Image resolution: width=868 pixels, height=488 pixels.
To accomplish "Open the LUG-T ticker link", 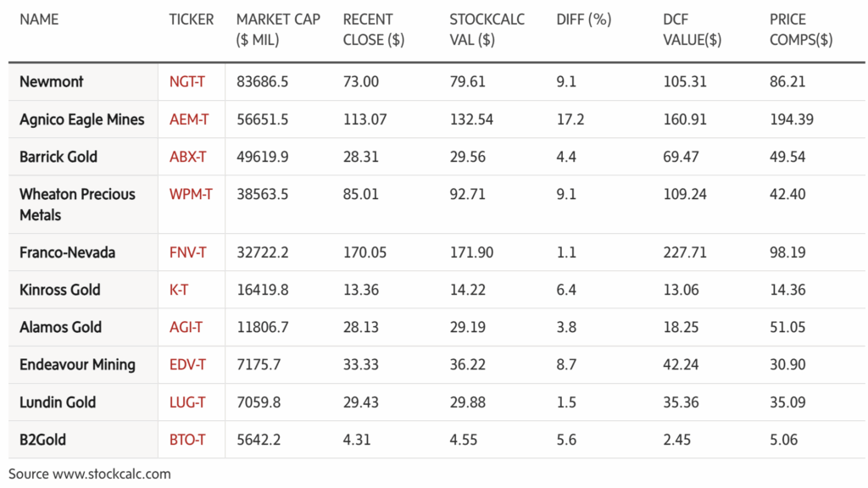I will tap(187, 402).
